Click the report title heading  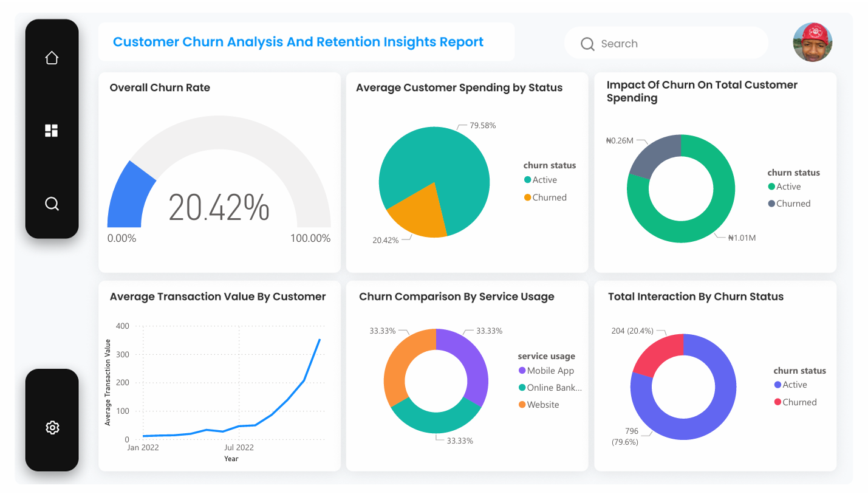click(x=298, y=42)
